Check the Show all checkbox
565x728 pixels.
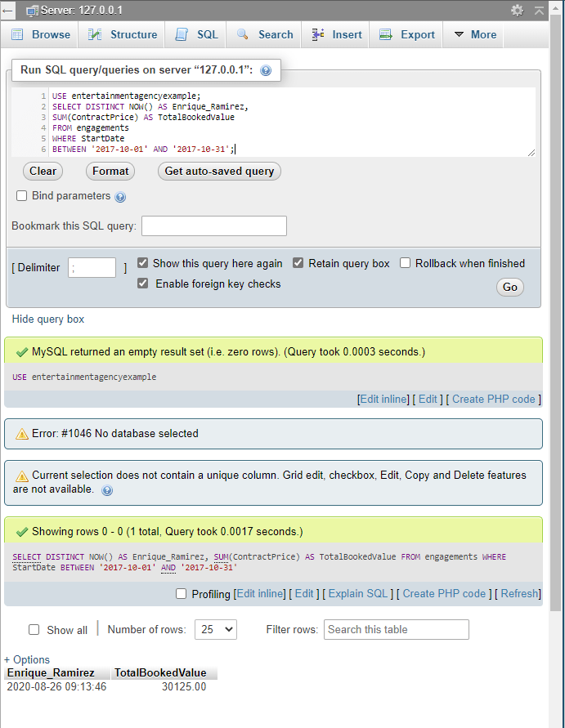[34, 630]
